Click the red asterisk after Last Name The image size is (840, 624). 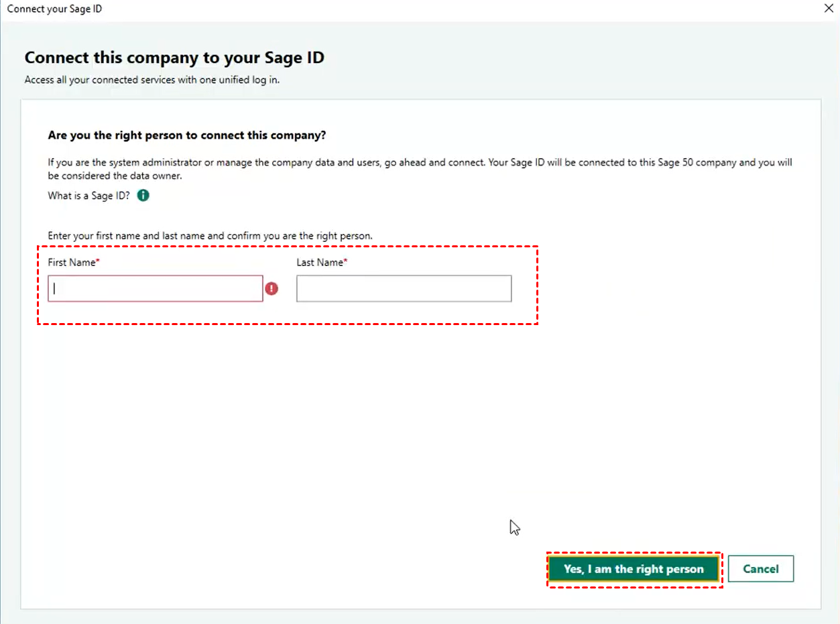coord(345,261)
